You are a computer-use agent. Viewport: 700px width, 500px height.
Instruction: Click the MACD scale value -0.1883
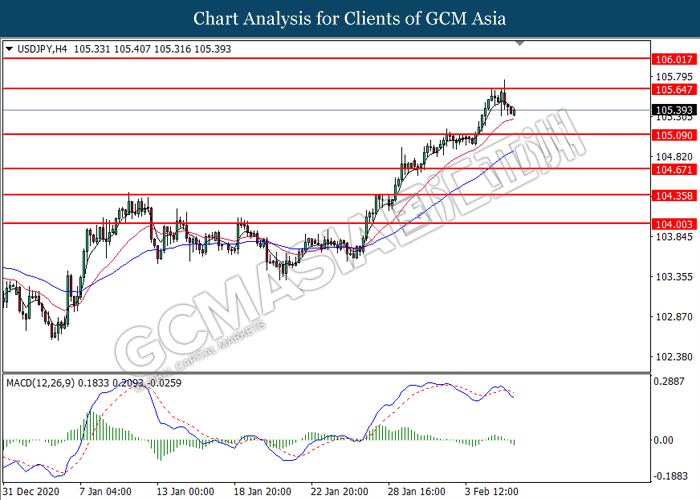point(670,476)
